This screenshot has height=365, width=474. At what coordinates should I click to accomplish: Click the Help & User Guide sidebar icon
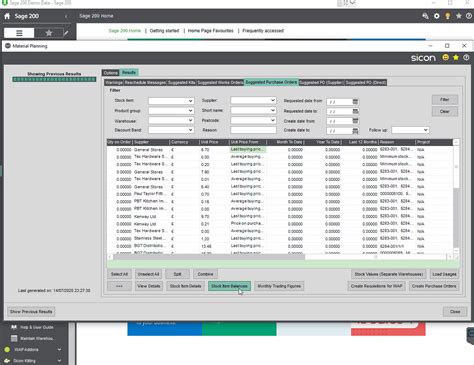tap(14, 327)
